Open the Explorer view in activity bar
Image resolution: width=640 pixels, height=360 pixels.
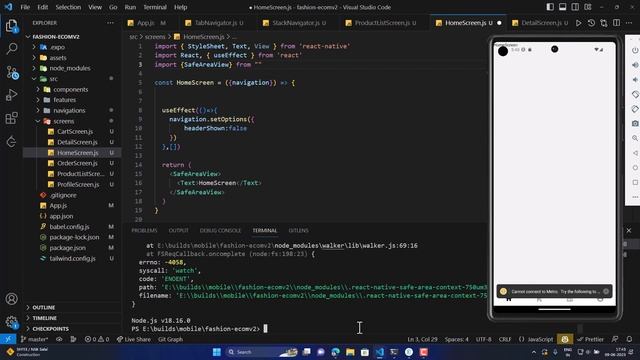pyautogui.click(x=11, y=26)
